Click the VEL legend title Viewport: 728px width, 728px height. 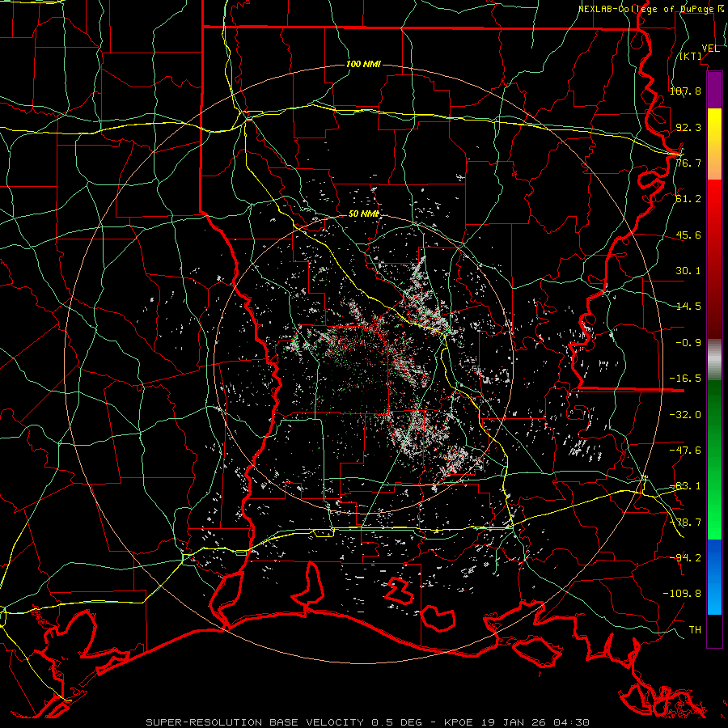(710, 49)
